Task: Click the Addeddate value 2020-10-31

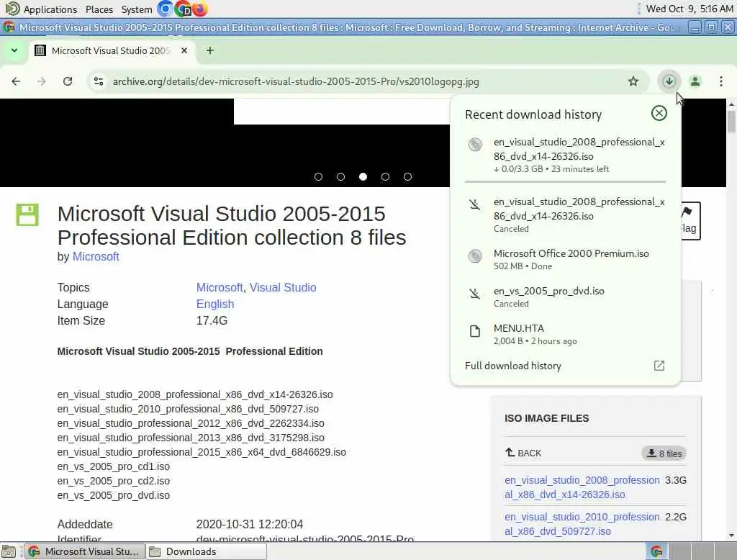Action: 250,524
